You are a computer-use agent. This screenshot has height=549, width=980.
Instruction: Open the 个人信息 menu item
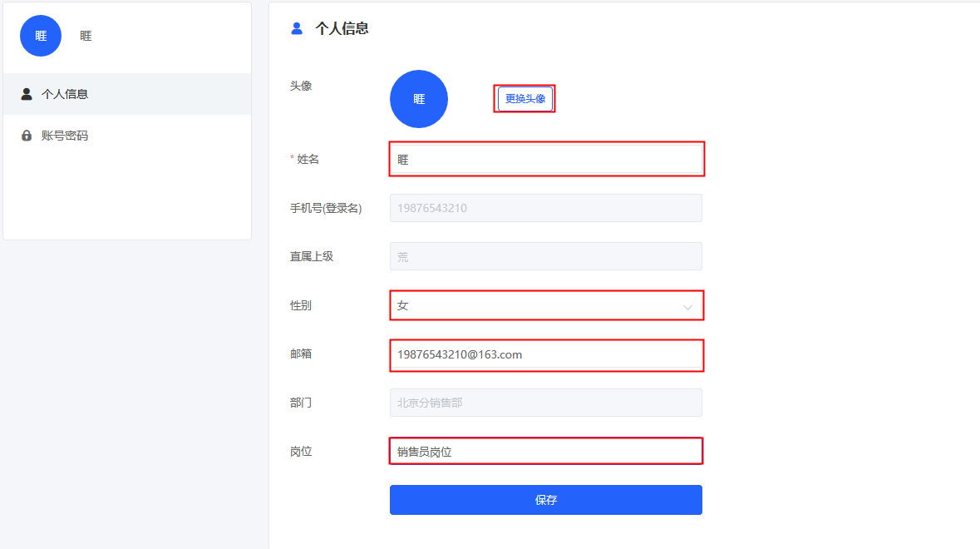(127, 94)
